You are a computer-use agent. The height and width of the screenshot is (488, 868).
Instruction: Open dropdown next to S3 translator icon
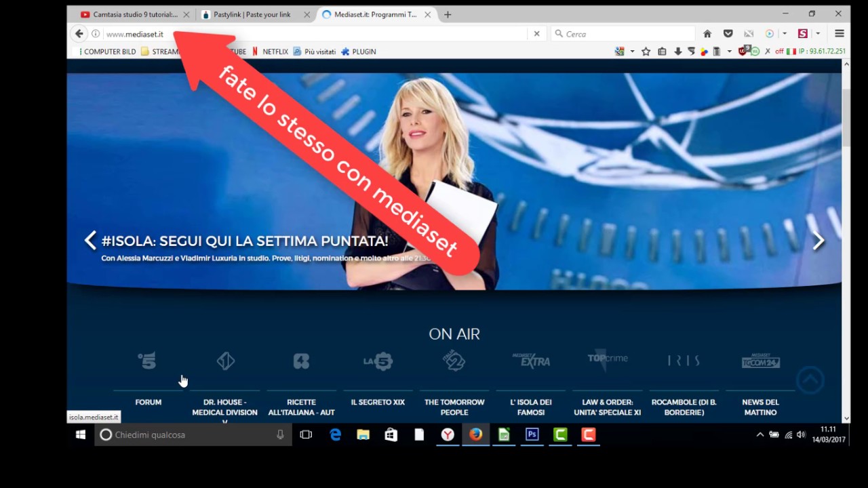click(633, 52)
